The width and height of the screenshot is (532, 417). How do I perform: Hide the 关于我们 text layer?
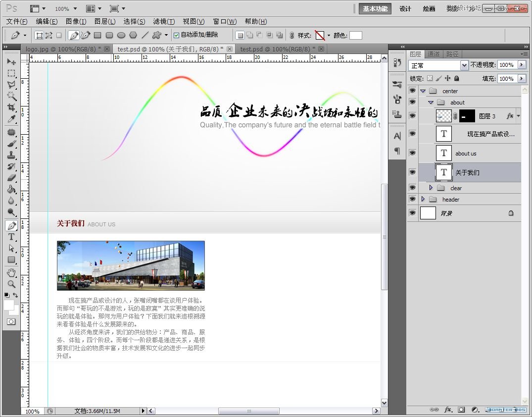(x=412, y=172)
